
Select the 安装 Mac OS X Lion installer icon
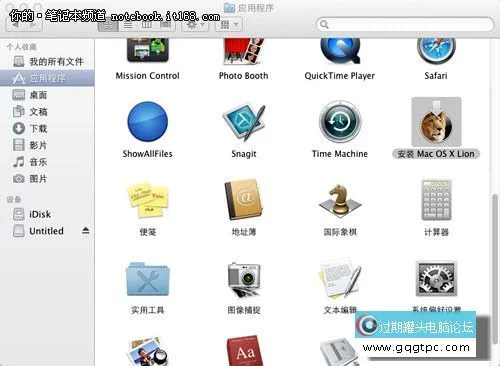436,122
